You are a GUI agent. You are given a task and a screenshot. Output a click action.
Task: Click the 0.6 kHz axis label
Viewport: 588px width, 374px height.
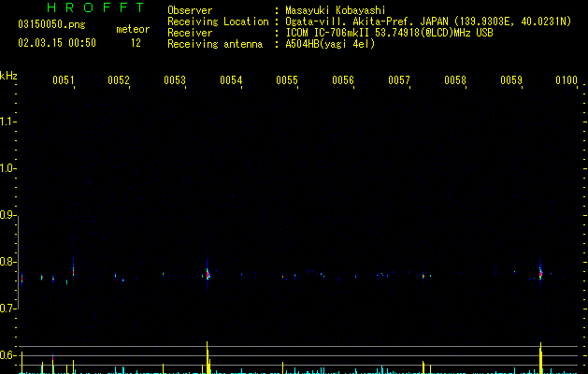pyautogui.click(x=7, y=355)
